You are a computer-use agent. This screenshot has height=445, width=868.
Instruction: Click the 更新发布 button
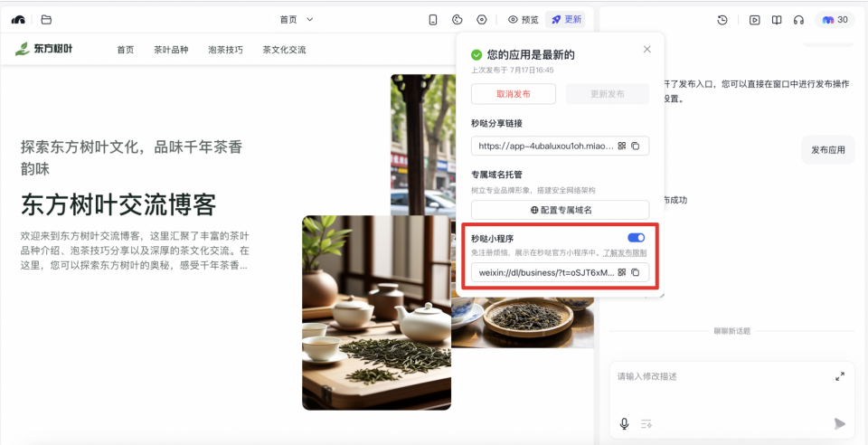tap(608, 94)
